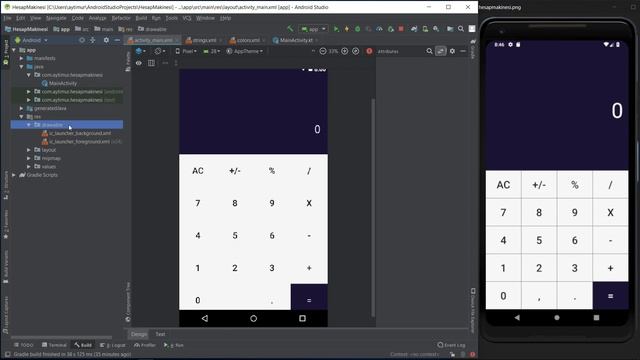Image resolution: width=640 pixels, height=360 pixels.
Task: Open the Design Surface layers dropdown
Action: pos(141,51)
